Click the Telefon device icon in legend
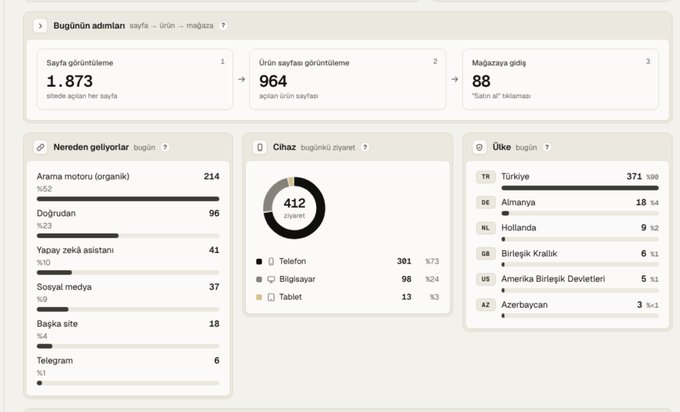 point(271,262)
